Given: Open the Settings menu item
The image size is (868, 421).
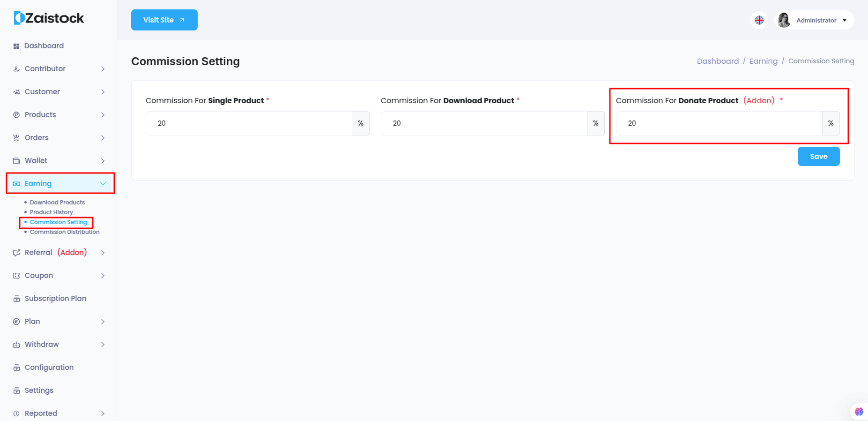Looking at the screenshot, I should 39,391.
